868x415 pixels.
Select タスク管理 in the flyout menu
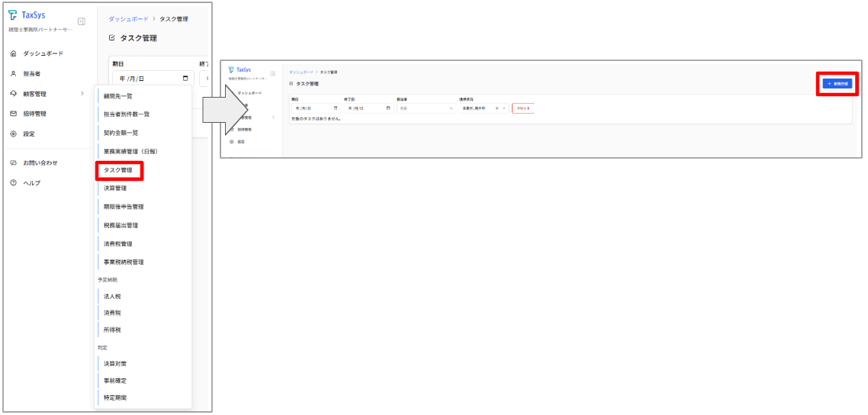pyautogui.click(x=120, y=170)
